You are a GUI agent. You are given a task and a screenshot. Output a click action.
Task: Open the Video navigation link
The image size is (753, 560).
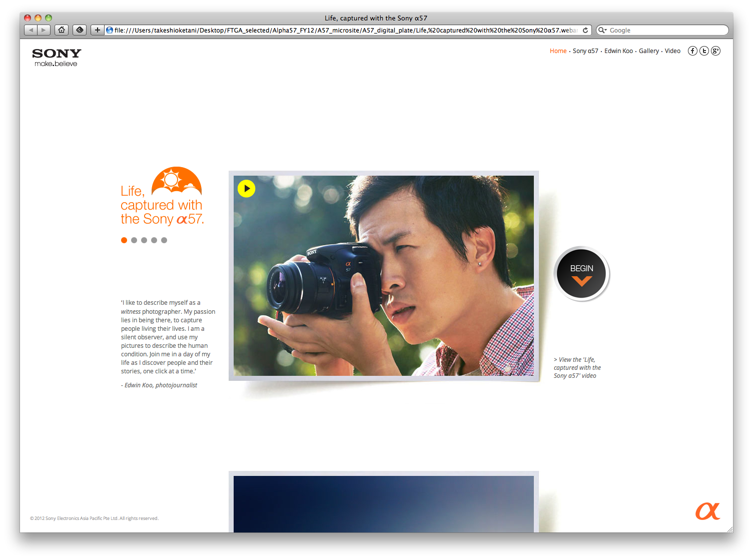[x=672, y=51]
